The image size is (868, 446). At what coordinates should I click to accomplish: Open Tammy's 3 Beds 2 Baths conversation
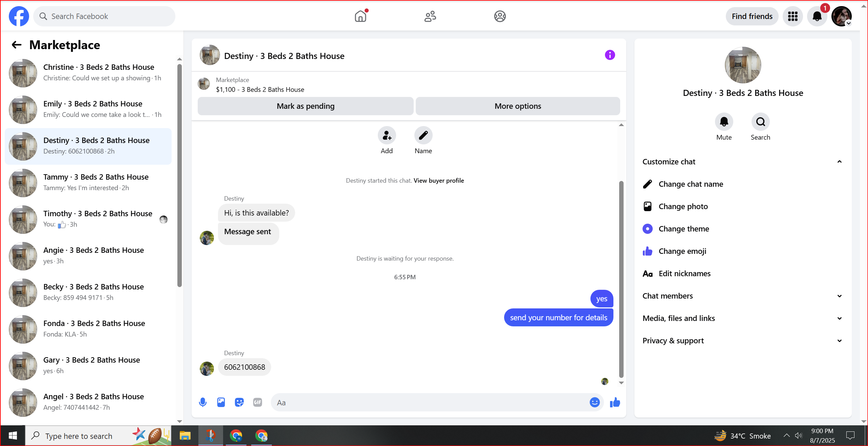pyautogui.click(x=88, y=183)
